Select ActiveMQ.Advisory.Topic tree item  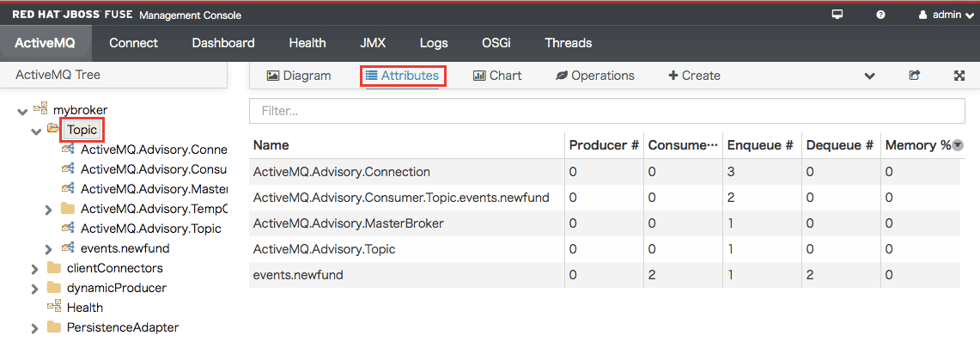click(x=150, y=229)
